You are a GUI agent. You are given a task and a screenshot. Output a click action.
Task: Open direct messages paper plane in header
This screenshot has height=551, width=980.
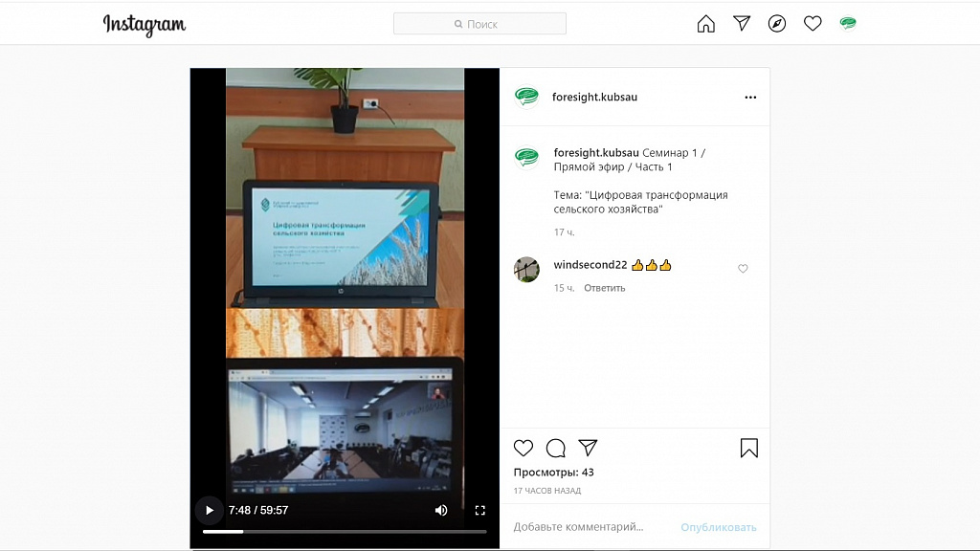pos(742,23)
